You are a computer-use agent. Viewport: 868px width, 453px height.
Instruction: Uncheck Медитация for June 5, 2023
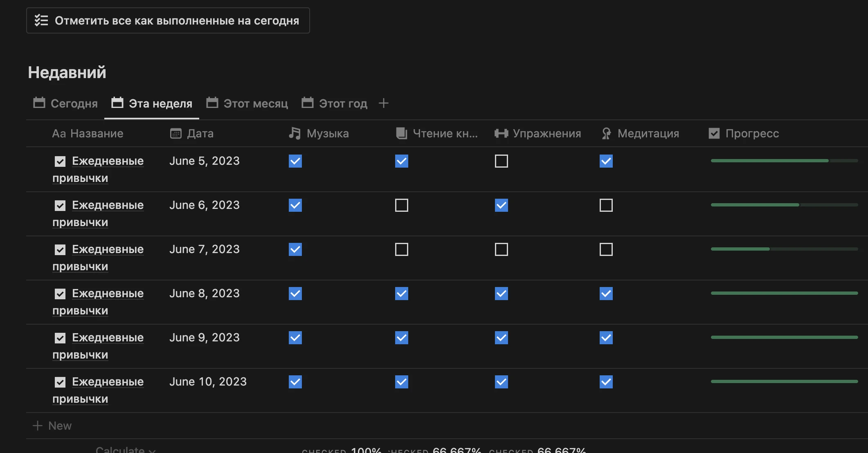606,161
